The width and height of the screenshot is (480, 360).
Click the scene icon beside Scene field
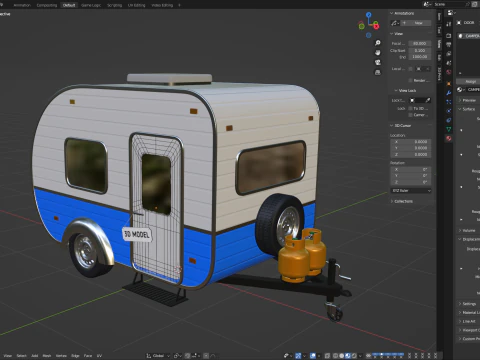tap(427, 4)
